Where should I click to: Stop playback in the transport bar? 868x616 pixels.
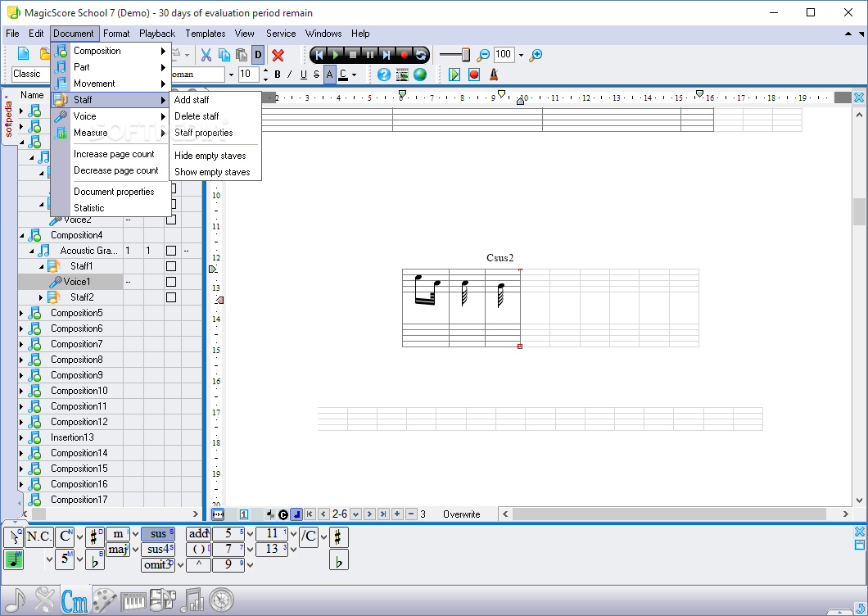coord(353,55)
